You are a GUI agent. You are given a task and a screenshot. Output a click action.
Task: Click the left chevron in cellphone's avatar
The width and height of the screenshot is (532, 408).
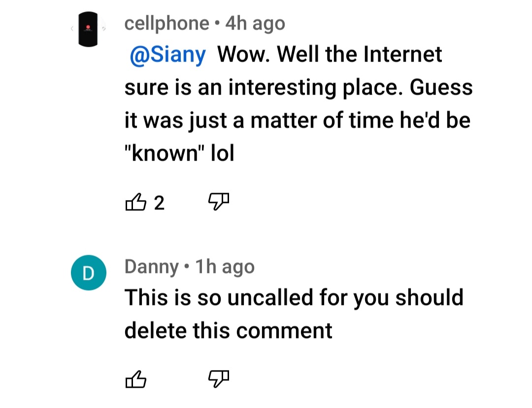[72, 29]
